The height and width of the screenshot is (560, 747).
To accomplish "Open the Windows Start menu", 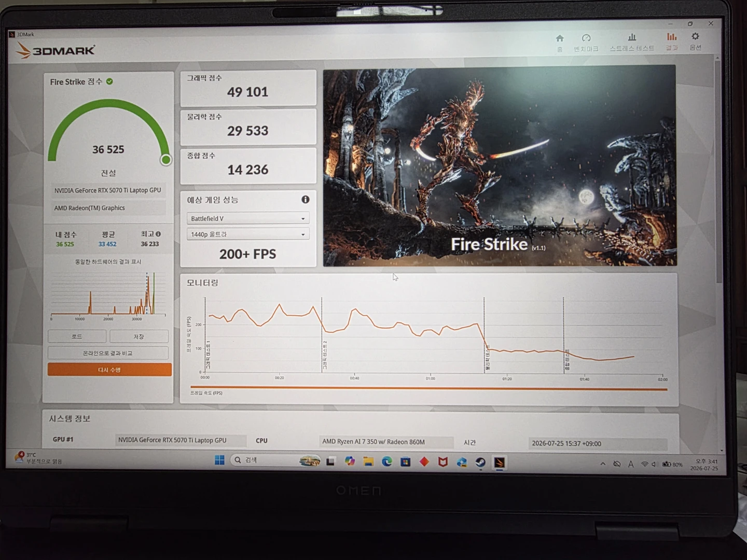I will pos(219,460).
